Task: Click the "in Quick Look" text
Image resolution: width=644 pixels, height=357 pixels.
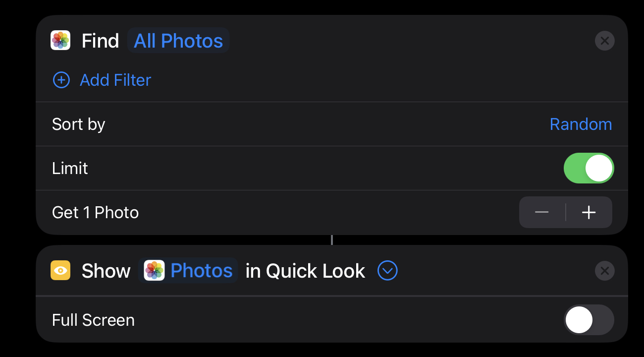Action: click(x=305, y=271)
